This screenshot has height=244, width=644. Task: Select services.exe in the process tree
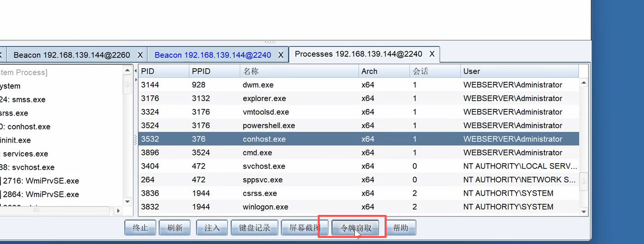[25, 154]
